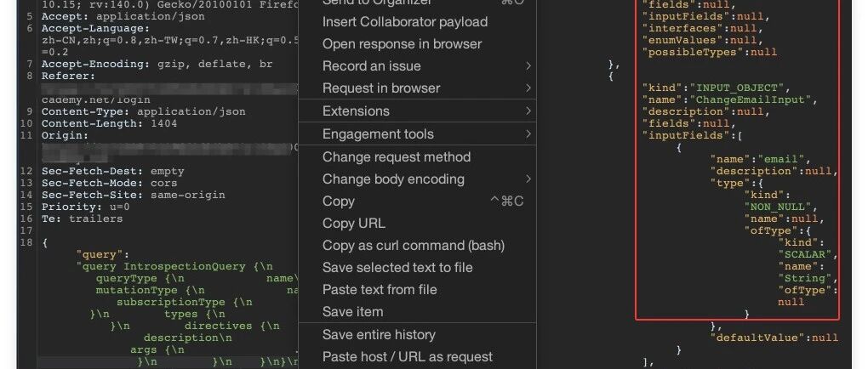This screenshot has width=868, height=369.
Task: Expand arrow beside Extensions
Action: pyautogui.click(x=528, y=111)
